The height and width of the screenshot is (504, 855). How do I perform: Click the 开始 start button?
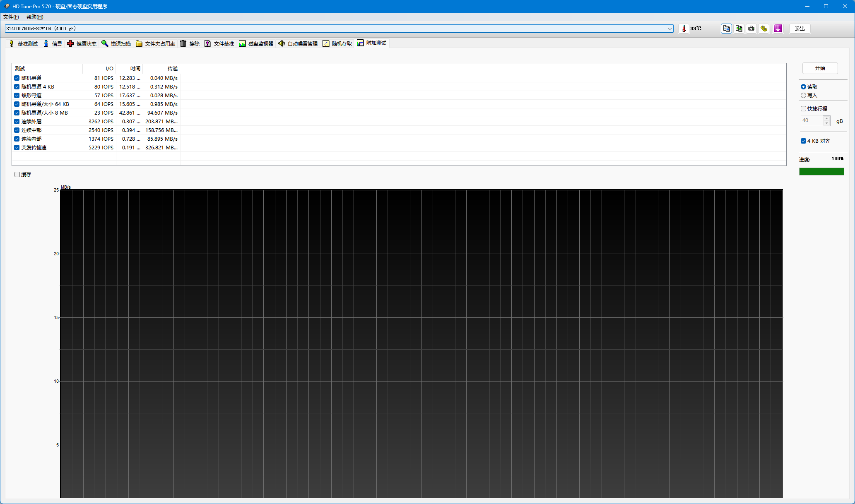point(820,68)
